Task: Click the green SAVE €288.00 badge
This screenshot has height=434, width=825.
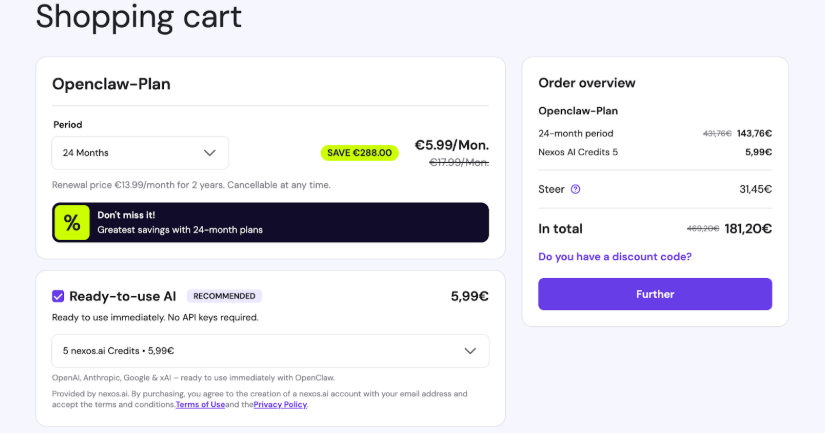Action: [x=360, y=153]
